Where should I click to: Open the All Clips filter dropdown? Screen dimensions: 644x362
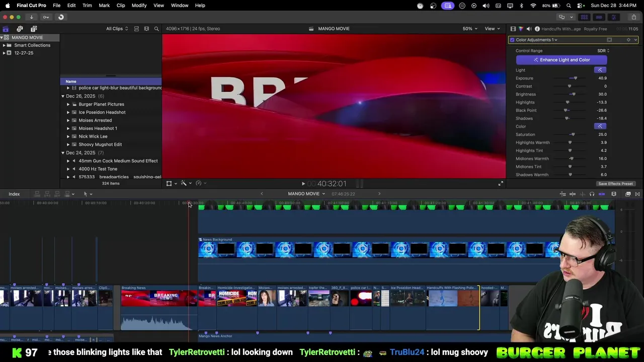click(117, 29)
